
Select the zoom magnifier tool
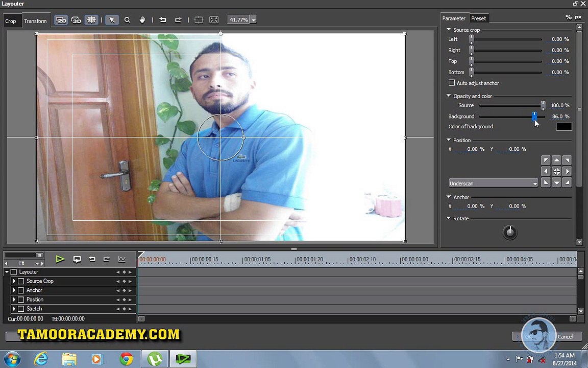click(128, 20)
